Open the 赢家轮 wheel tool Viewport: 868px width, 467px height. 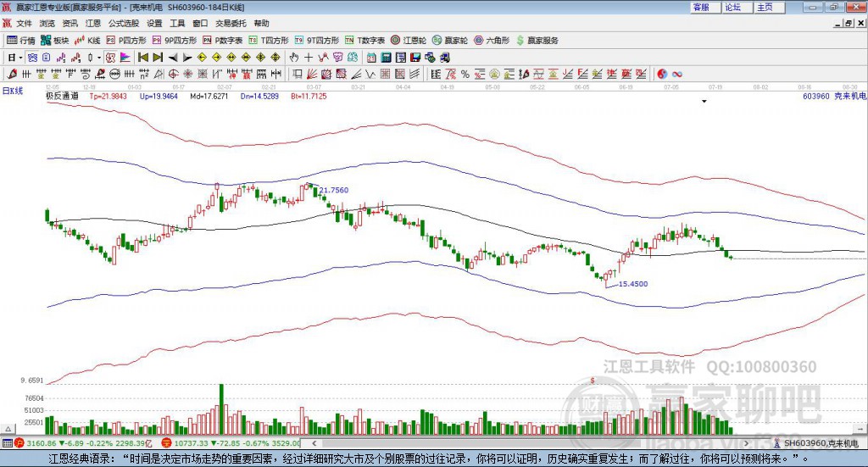click(x=450, y=41)
